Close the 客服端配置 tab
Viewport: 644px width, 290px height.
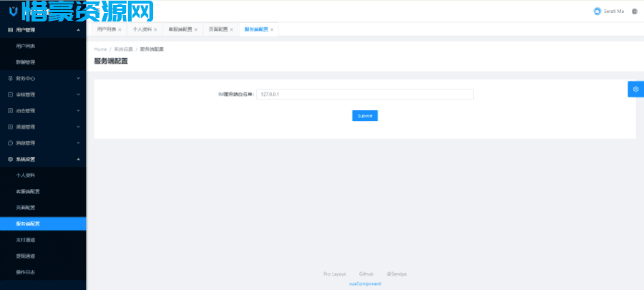(x=195, y=29)
